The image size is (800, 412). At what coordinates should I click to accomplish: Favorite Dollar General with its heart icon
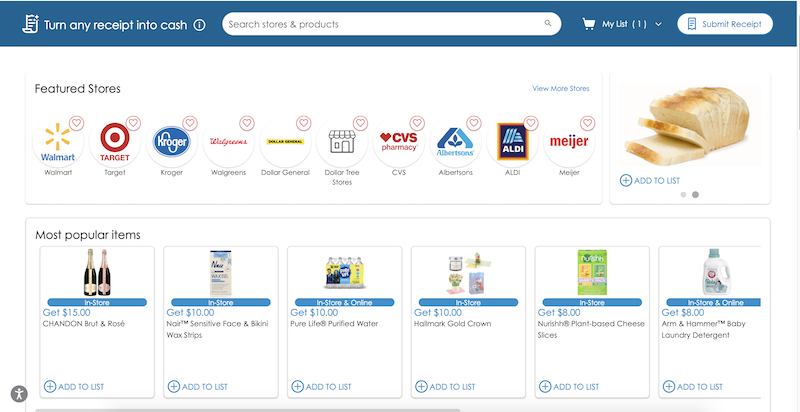pyautogui.click(x=304, y=123)
